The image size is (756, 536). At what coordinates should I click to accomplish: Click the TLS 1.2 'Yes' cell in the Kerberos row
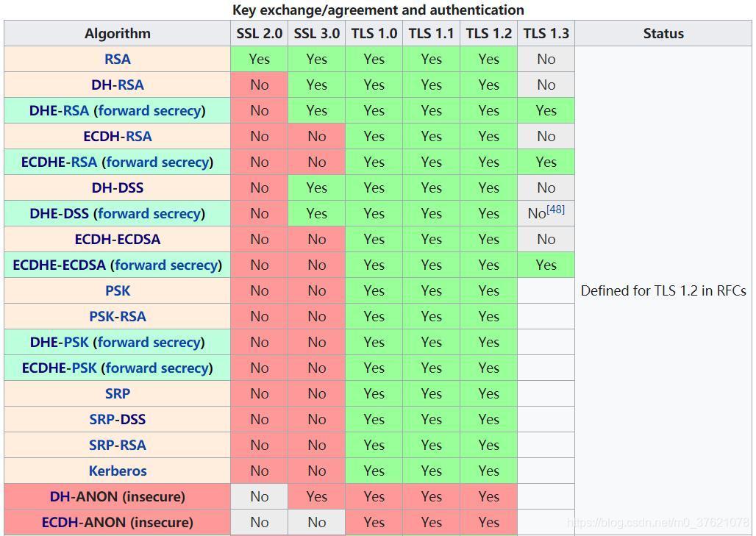(x=489, y=471)
